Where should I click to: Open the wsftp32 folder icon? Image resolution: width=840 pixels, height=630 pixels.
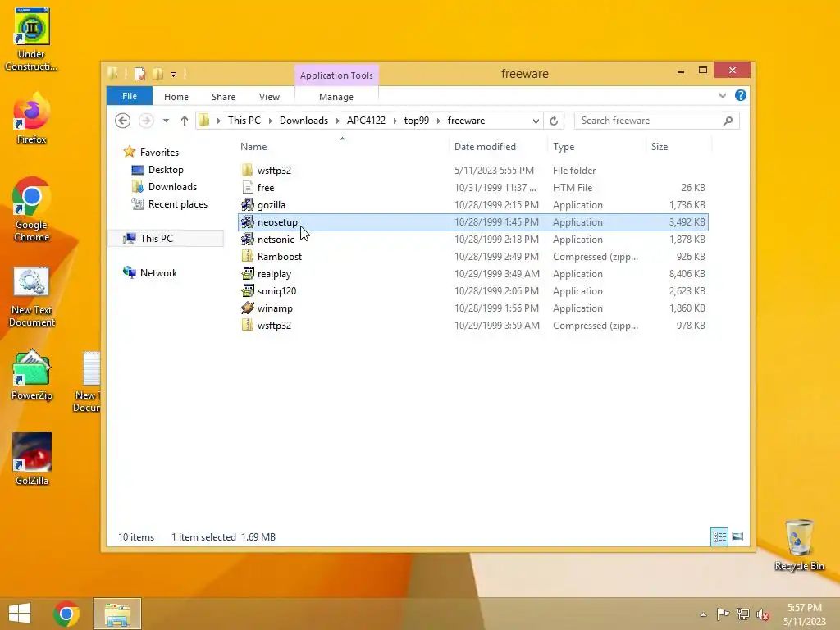coord(247,171)
